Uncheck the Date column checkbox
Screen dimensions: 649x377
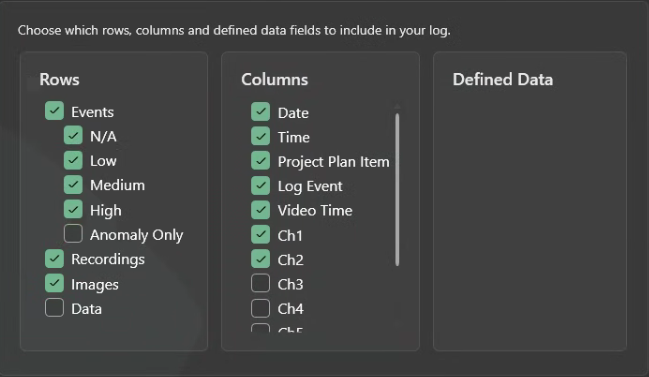point(260,112)
